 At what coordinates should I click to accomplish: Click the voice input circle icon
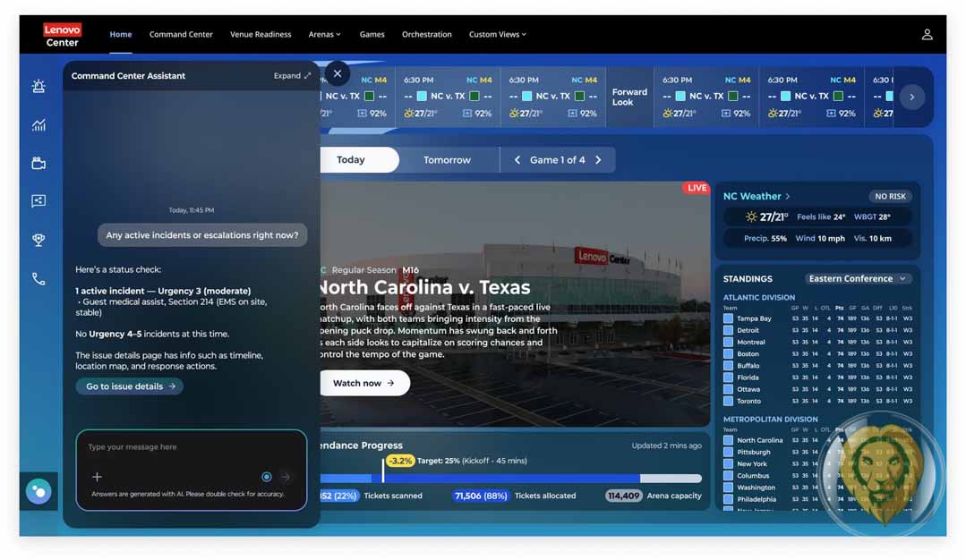(x=266, y=476)
